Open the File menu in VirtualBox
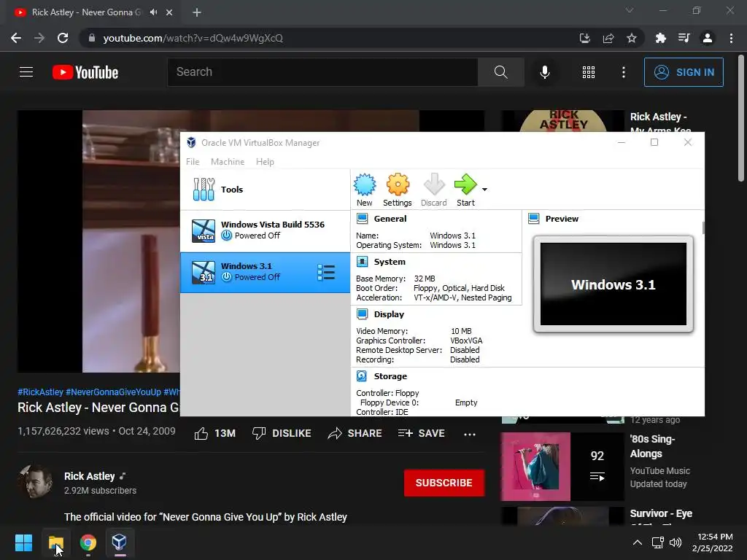The width and height of the screenshot is (747, 560). 193,162
